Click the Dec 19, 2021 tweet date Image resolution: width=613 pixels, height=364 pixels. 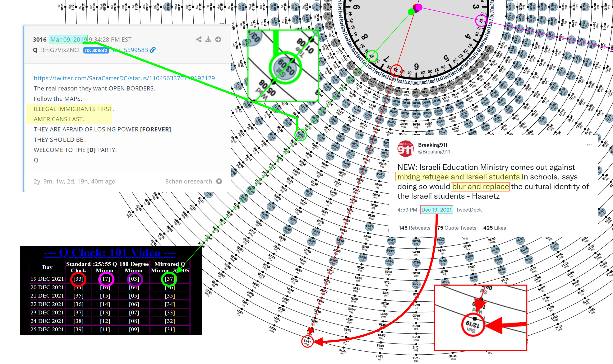click(437, 210)
